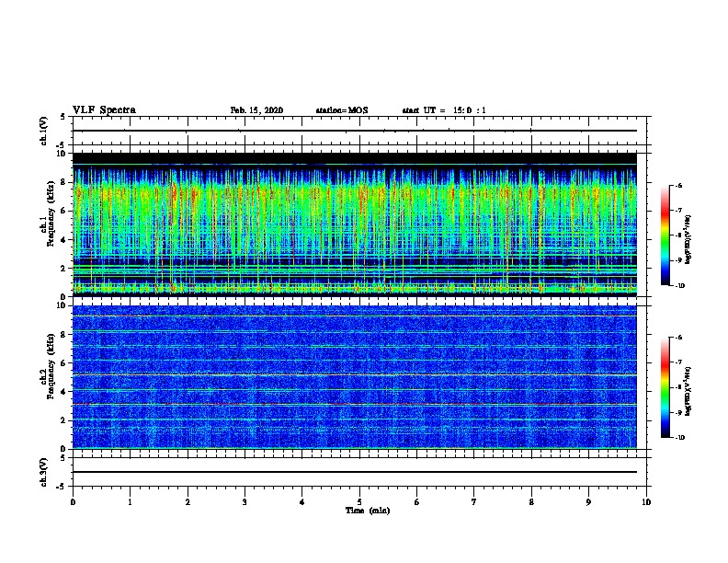Click inside the ch.2 spectrogram panel
The width and height of the screenshot is (728, 563).
355,377
